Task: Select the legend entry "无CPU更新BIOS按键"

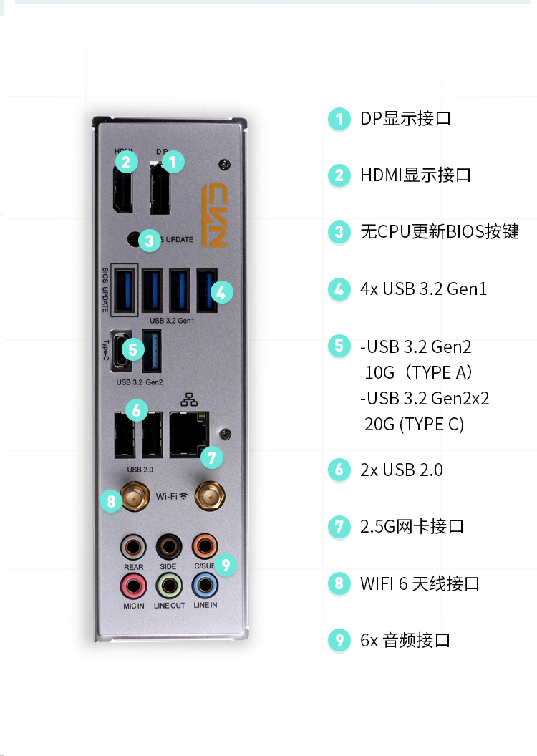Action: 440,231
